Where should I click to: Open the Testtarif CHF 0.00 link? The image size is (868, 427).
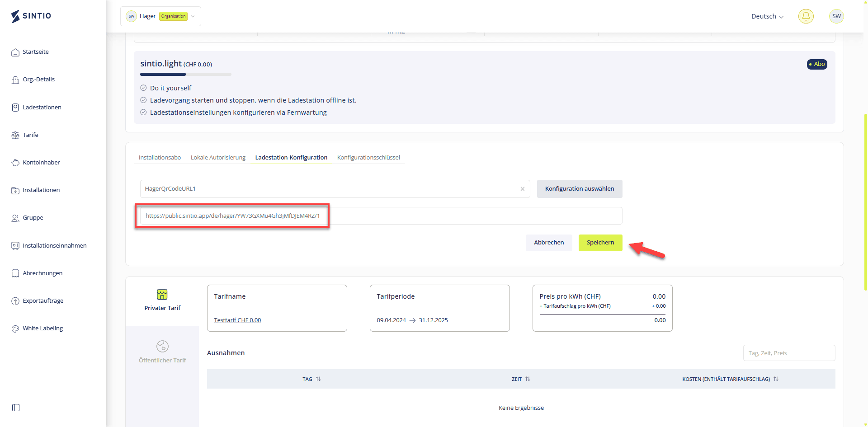[237, 320]
